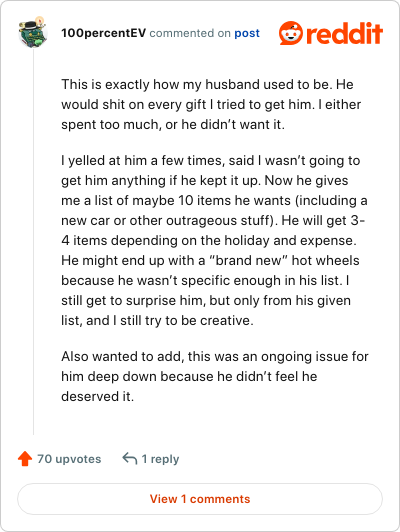The height and width of the screenshot is (532, 400).
Task: Click the "View 1 comments" button
Action: pyautogui.click(x=200, y=499)
